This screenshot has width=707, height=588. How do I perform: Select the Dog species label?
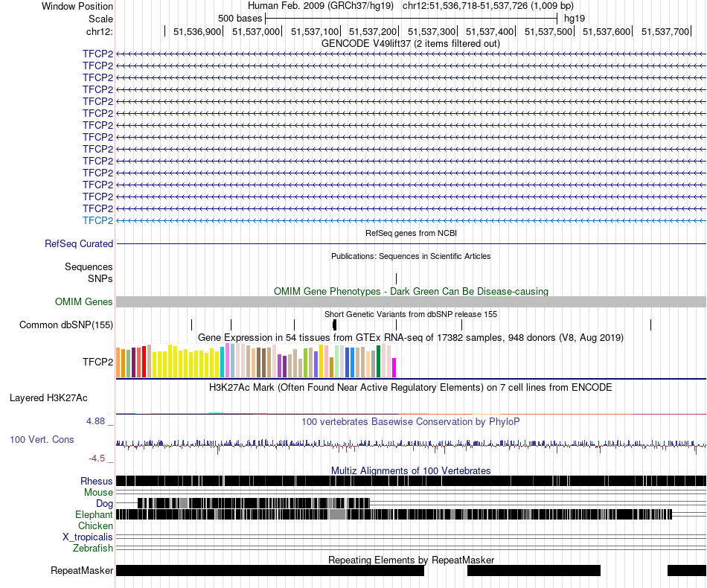pos(104,503)
